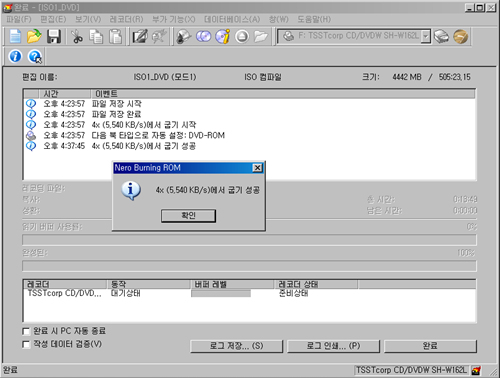Select the Cut scissors icon
This screenshot has width=500, height=378.
(x=77, y=36)
